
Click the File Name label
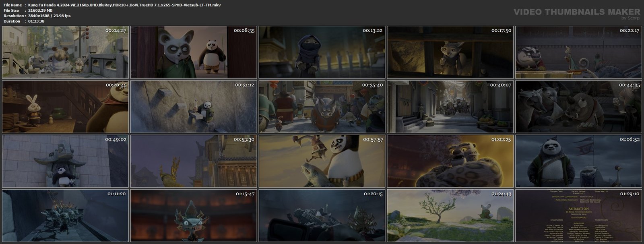12,5
